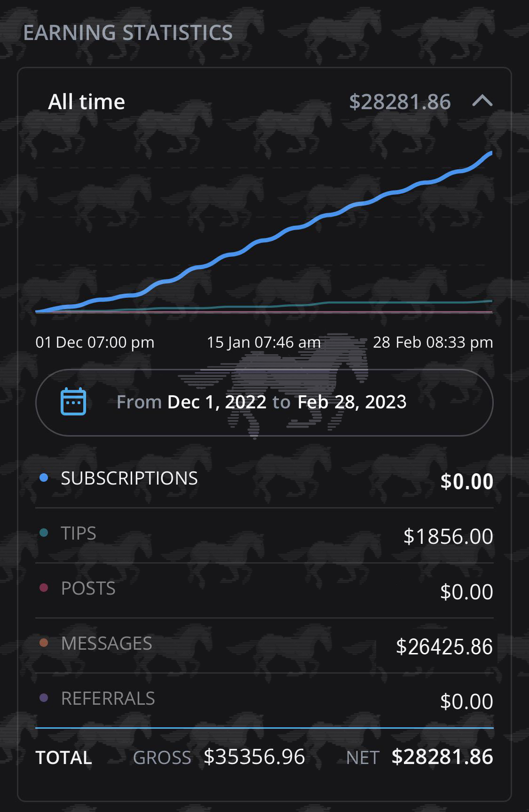Viewport: 529px width, 812px height.
Task: Click the Earning Statistics heading
Action: (x=128, y=33)
